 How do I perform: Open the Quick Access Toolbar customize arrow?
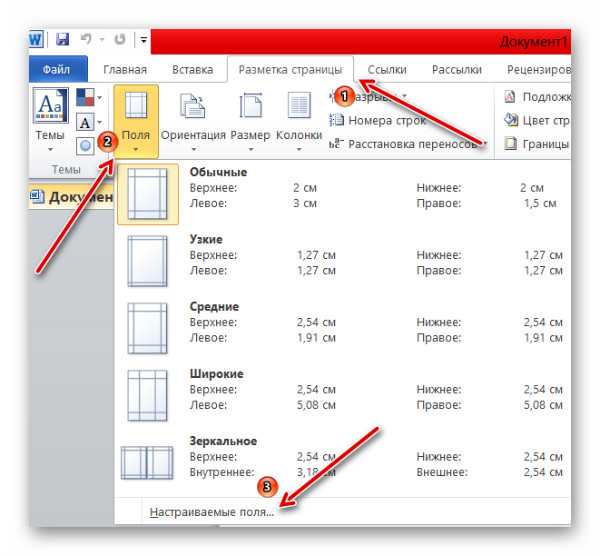click(x=143, y=39)
